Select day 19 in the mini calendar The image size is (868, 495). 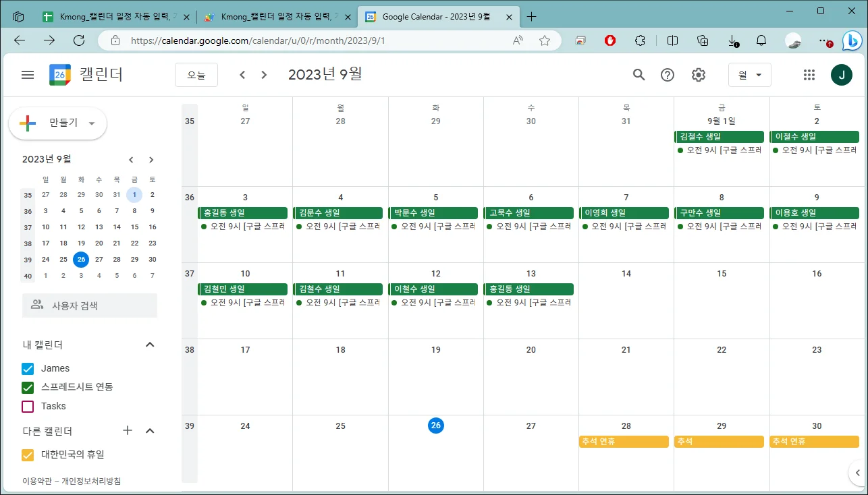coord(81,243)
